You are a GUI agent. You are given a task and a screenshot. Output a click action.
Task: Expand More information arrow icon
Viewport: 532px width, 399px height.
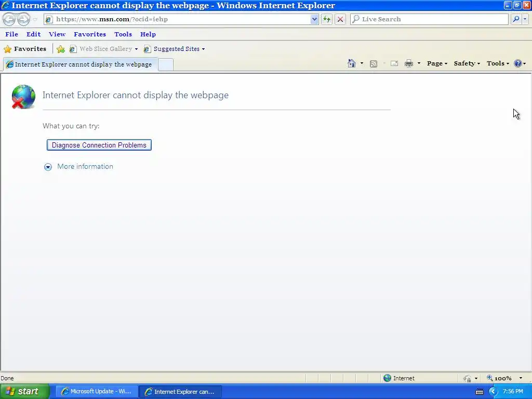(x=48, y=167)
